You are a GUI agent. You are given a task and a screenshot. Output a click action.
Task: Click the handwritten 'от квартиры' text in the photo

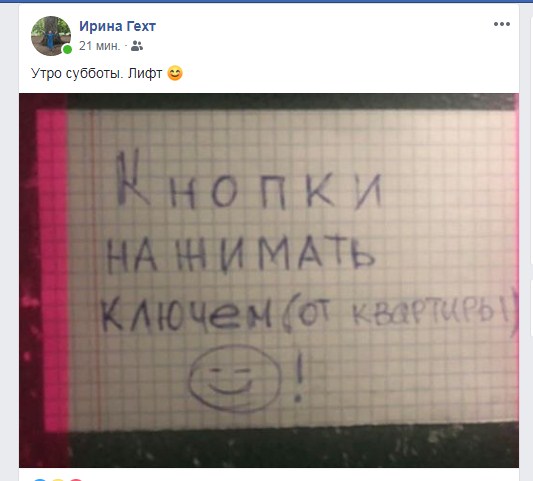click(x=401, y=312)
